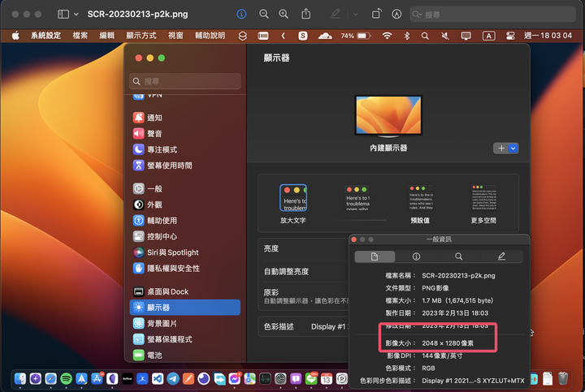Zoom in the image in Preview
The height and width of the screenshot is (392, 585).
(x=284, y=14)
